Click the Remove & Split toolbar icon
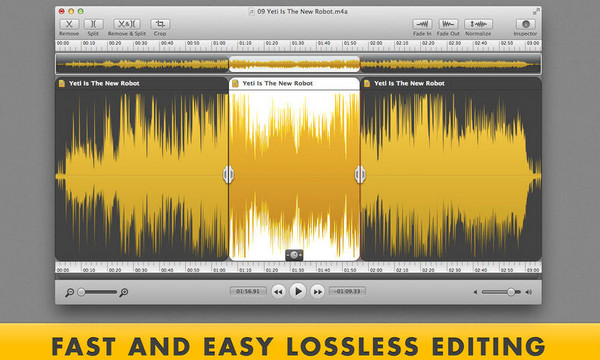The image size is (600, 360). [x=127, y=24]
